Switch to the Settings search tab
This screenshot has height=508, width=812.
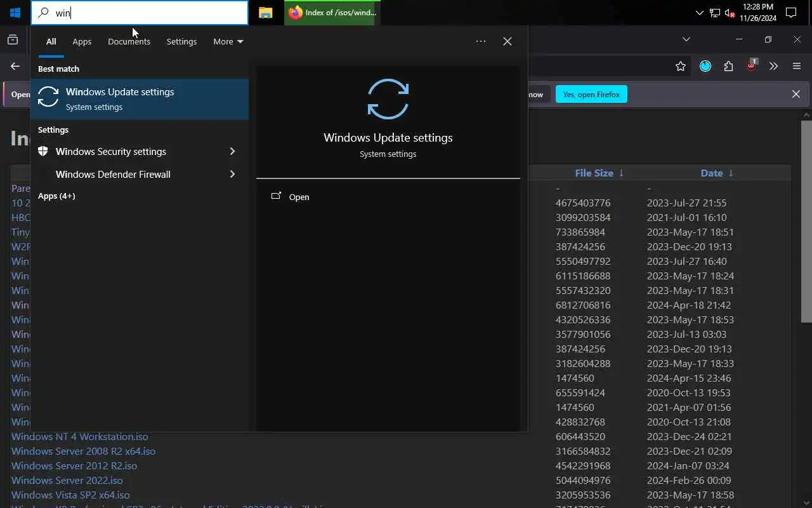[x=181, y=41]
